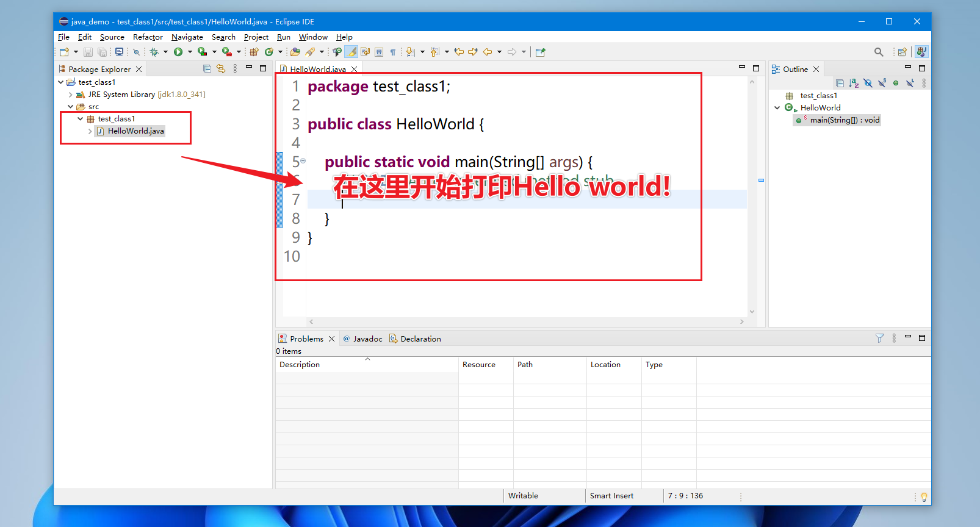Toggle Link with Editor in Package Explorer

pos(221,69)
